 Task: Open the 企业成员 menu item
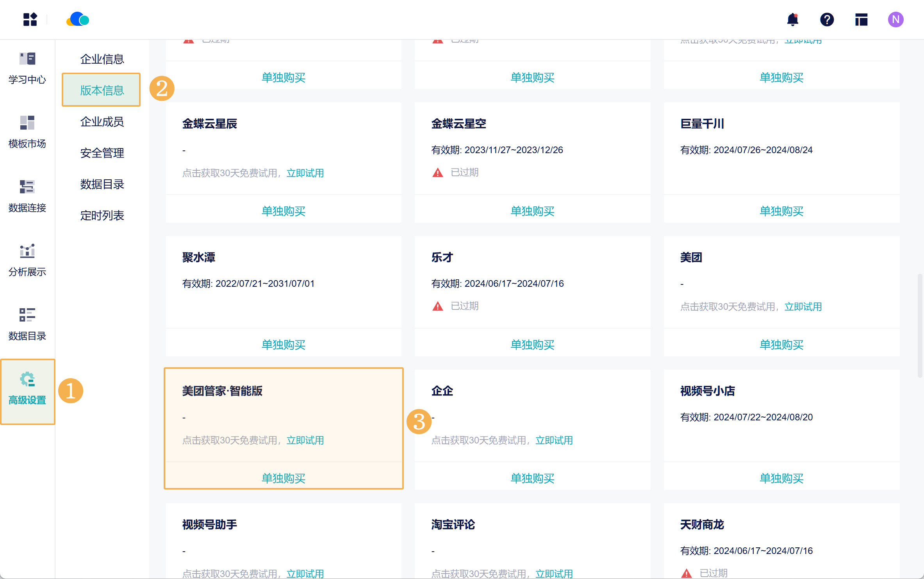click(102, 122)
